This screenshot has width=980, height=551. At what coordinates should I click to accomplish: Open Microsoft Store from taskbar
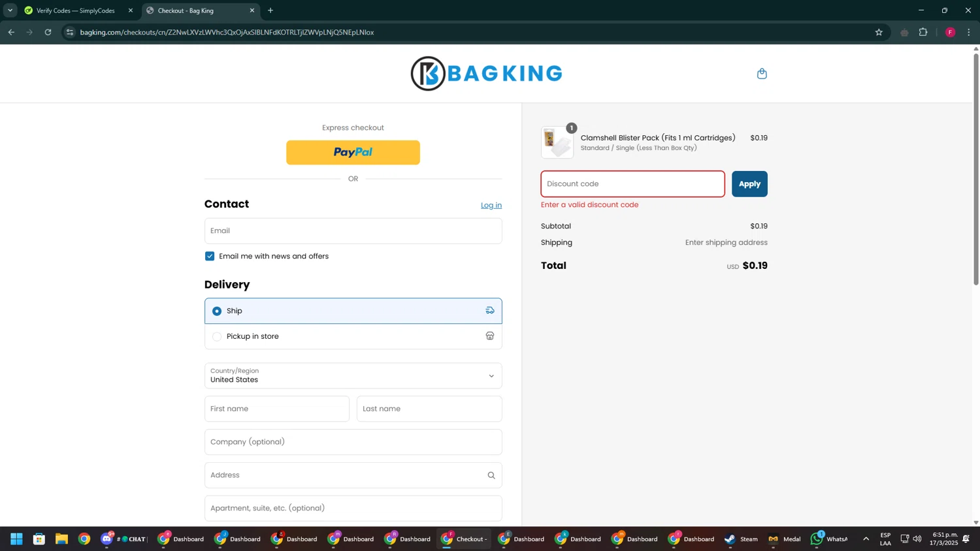[x=39, y=539]
